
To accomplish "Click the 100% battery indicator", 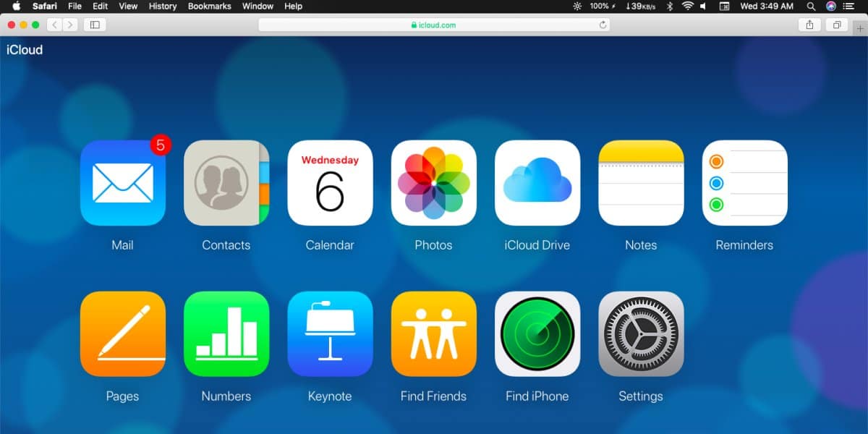I will (x=602, y=6).
